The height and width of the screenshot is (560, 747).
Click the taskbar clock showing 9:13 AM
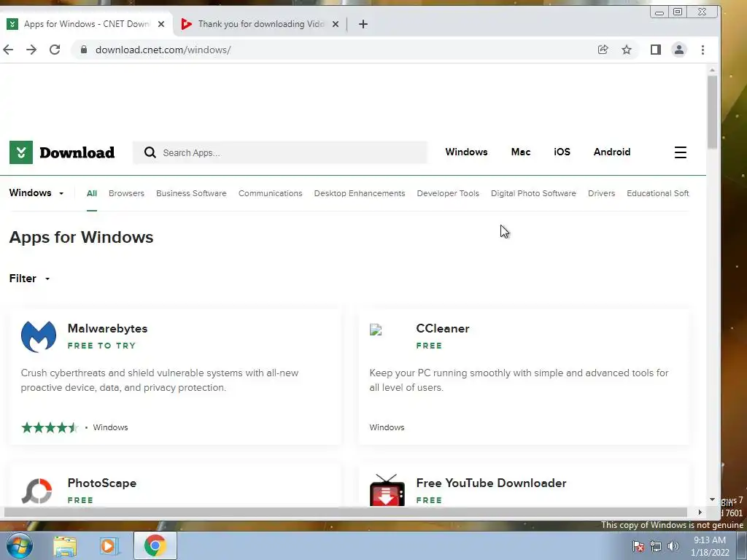point(710,546)
